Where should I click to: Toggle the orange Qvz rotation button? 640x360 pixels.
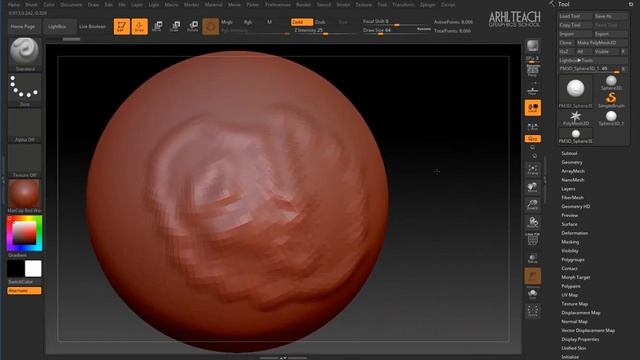(533, 139)
